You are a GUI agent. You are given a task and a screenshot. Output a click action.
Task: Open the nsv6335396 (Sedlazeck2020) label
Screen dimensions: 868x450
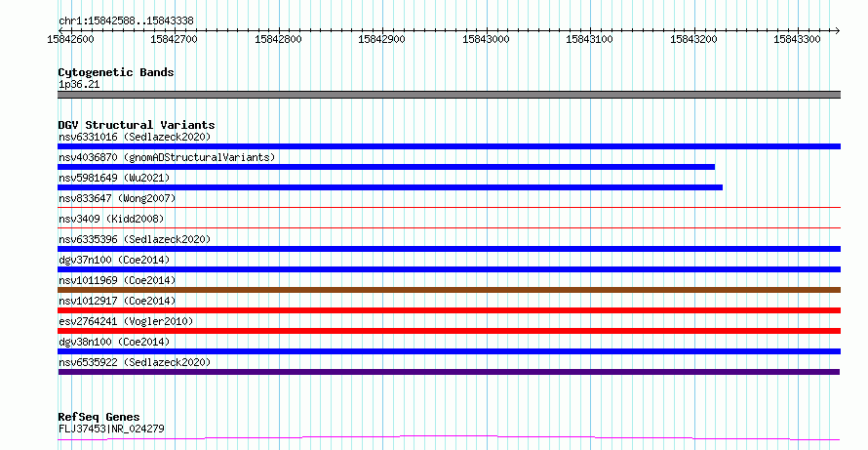click(135, 239)
